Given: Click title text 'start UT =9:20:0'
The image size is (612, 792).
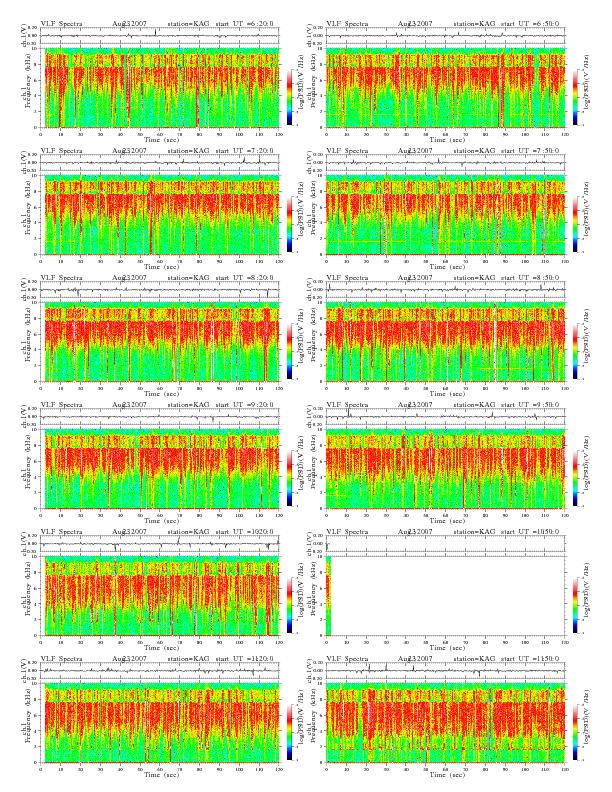Looking at the screenshot, I should point(244,405).
